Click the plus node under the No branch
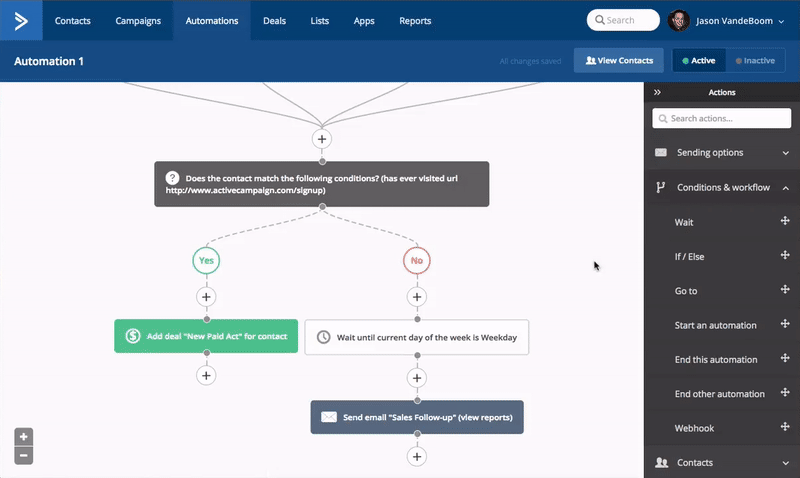This screenshot has width=800, height=478. coord(417,297)
